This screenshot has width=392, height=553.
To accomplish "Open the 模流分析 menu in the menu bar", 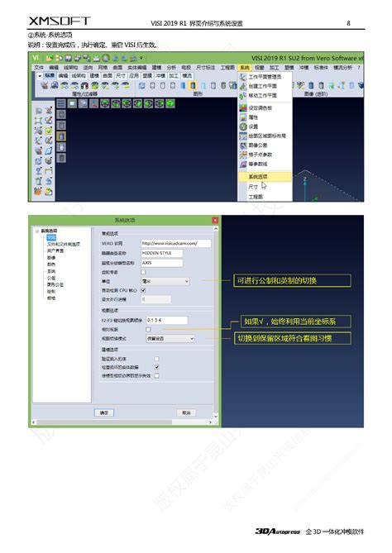I will coord(342,67).
